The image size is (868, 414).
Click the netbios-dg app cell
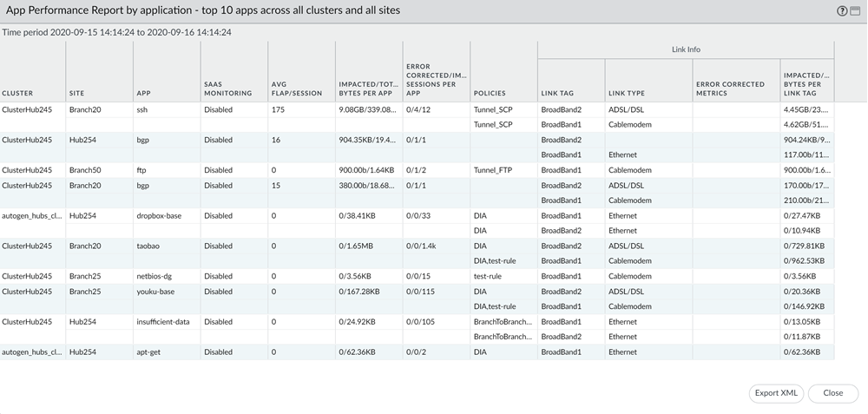click(155, 276)
